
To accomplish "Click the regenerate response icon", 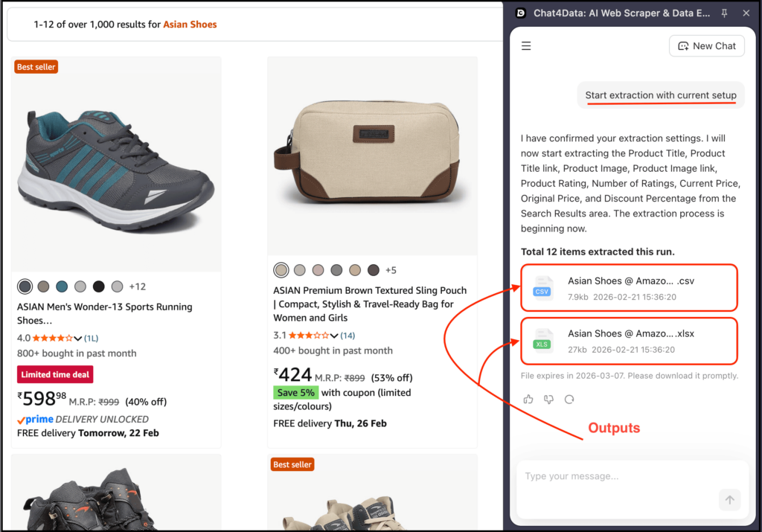I will 569,400.
